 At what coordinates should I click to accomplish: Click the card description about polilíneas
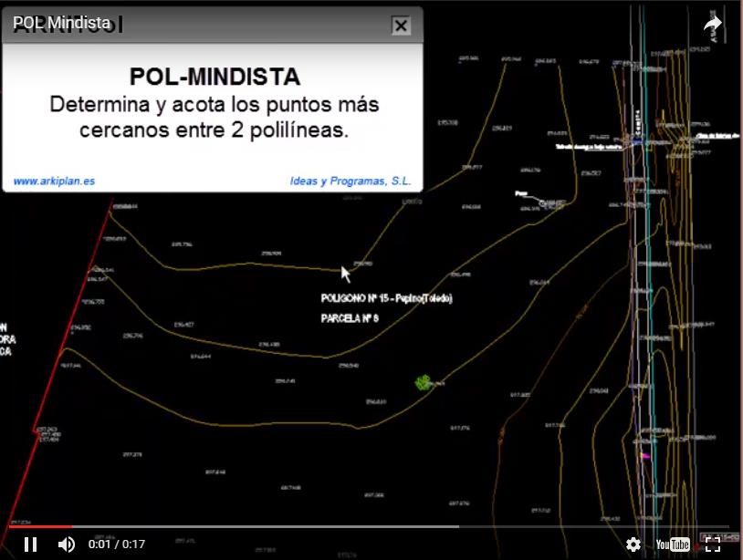215,117
